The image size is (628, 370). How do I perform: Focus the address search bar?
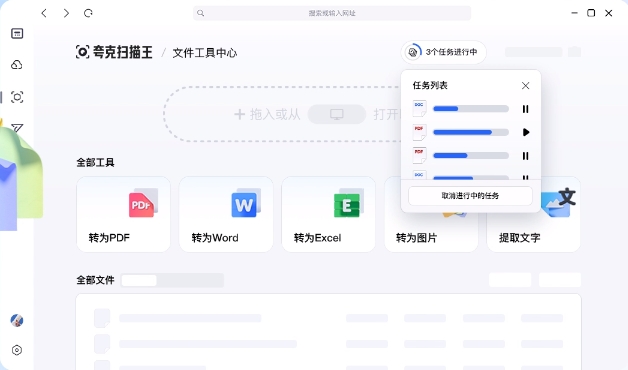click(332, 13)
